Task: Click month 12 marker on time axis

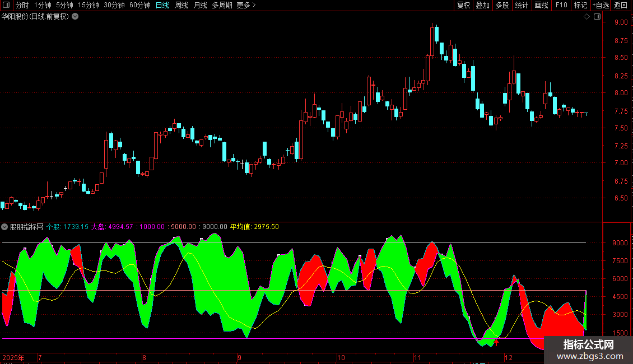Action: point(509,357)
